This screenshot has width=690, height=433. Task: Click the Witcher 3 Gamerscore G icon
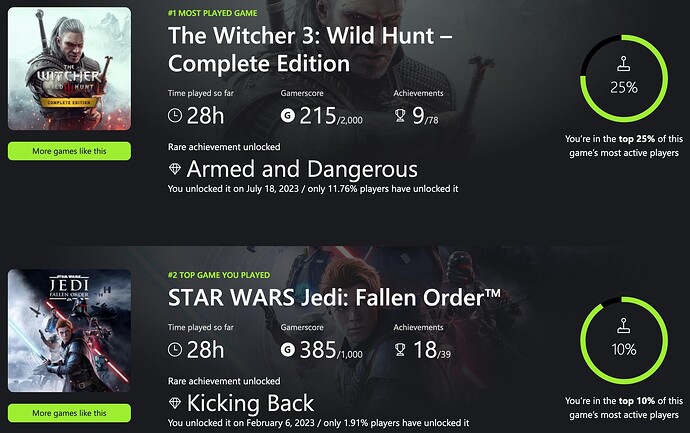tap(288, 116)
